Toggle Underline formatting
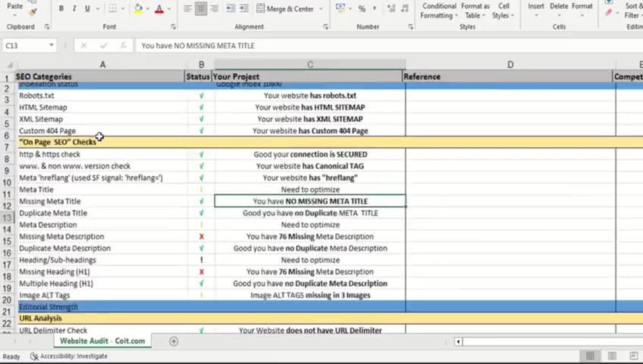The width and height of the screenshot is (643, 364). [x=87, y=8]
